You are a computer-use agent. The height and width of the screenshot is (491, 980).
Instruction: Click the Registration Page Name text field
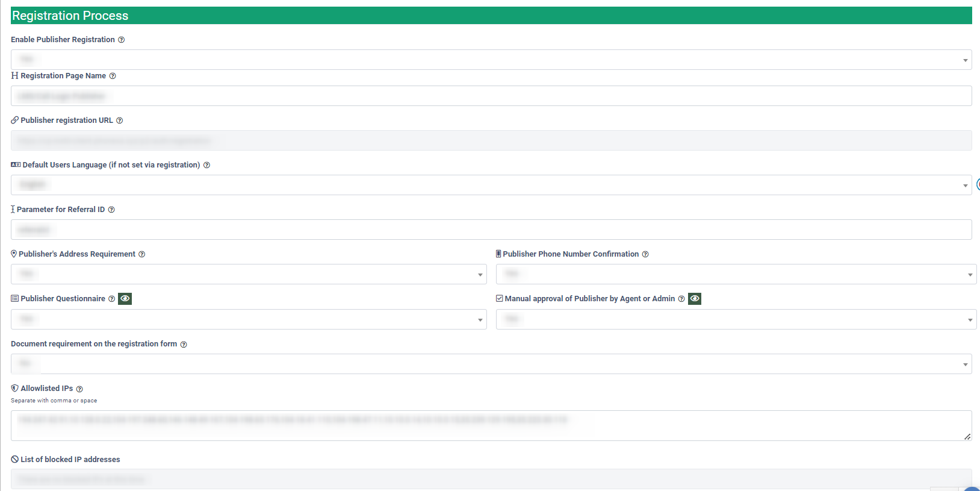coord(491,96)
